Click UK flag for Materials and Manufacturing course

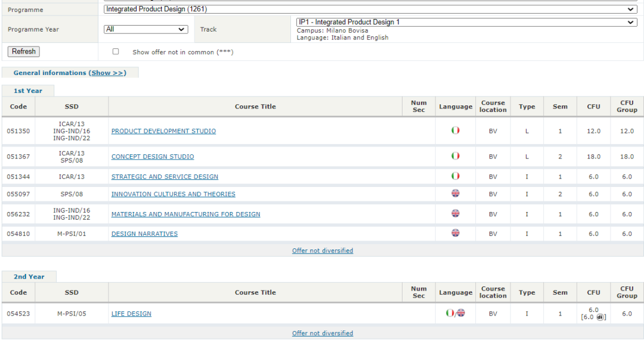(455, 214)
